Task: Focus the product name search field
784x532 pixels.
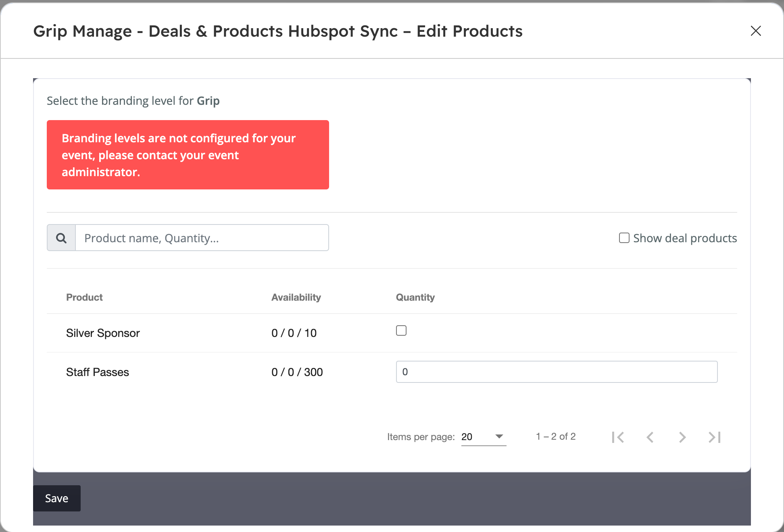Action: tap(202, 238)
